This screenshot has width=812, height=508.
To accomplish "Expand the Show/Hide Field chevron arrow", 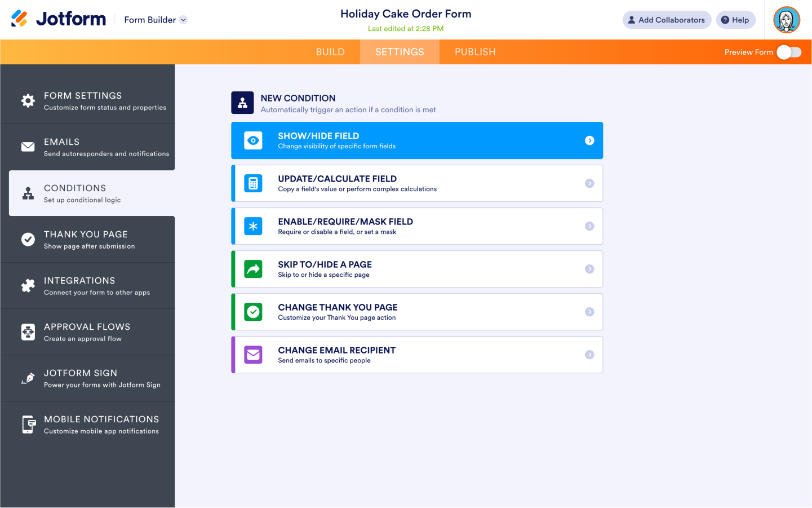I will pos(589,140).
